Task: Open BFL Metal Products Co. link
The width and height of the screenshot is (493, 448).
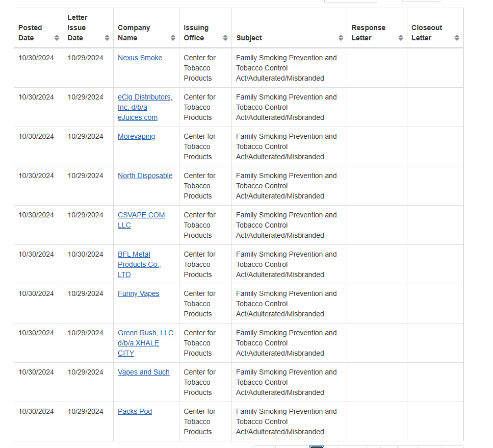Action: coord(139,264)
